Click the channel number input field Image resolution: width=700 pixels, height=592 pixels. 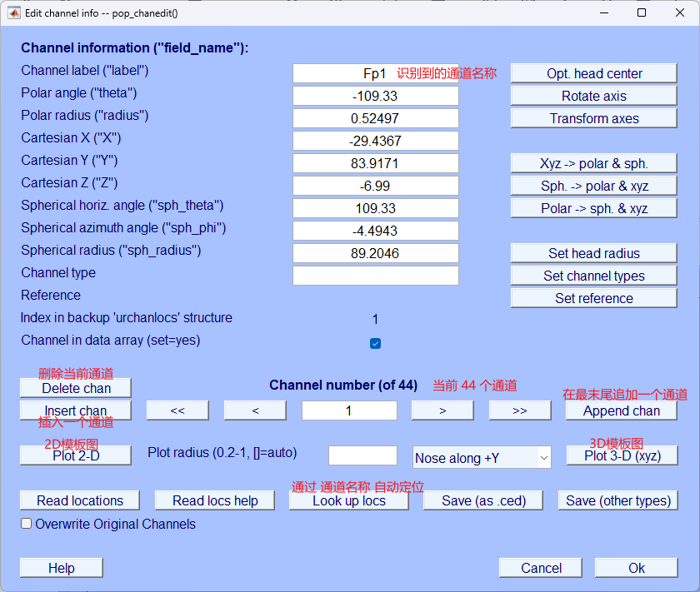[x=349, y=410]
